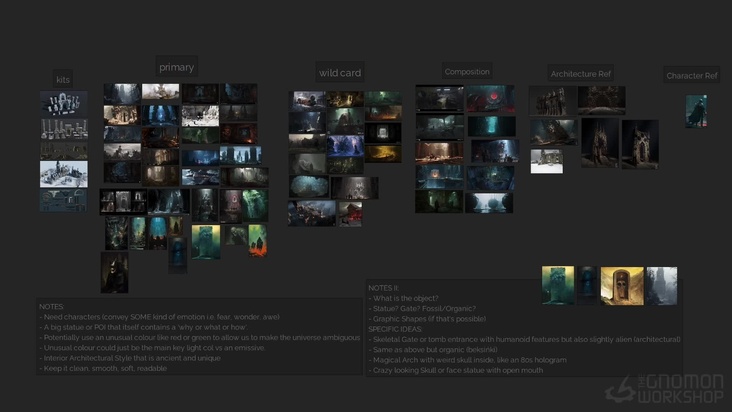Select the snowy building architecture reference
Screen dimensions: 732x412
(546, 161)
